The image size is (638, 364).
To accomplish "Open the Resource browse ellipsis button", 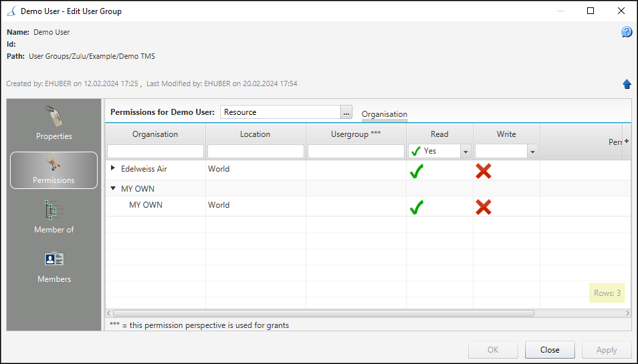I will [x=346, y=112].
